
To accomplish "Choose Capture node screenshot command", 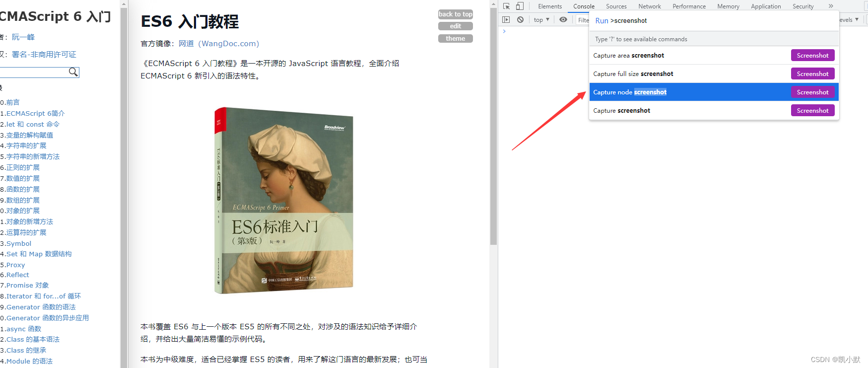I will click(x=714, y=92).
